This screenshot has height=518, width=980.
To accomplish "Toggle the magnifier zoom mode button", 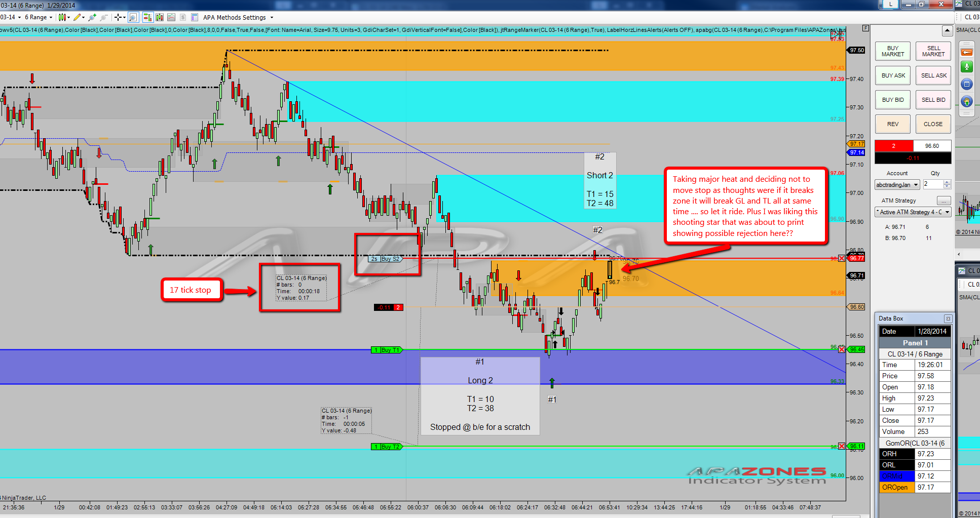I will tap(133, 17).
